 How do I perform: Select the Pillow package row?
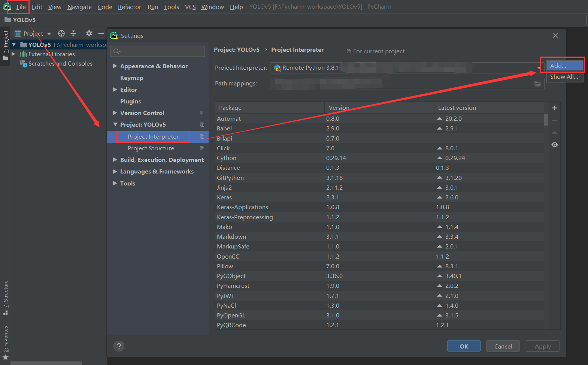pos(379,266)
